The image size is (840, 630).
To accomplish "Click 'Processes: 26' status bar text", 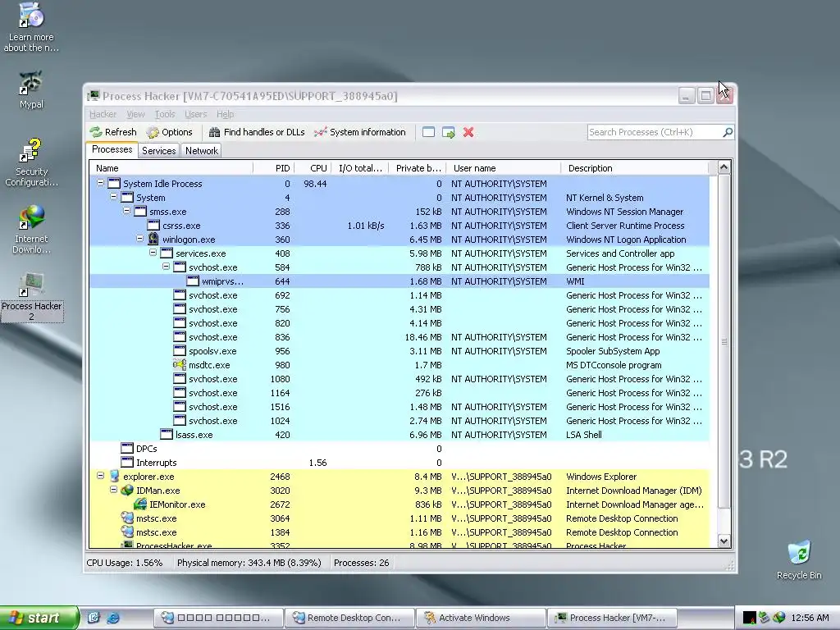I will [x=361, y=563].
